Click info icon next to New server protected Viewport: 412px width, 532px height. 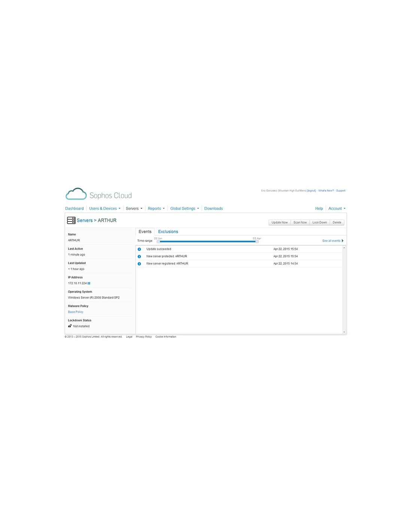(x=139, y=257)
